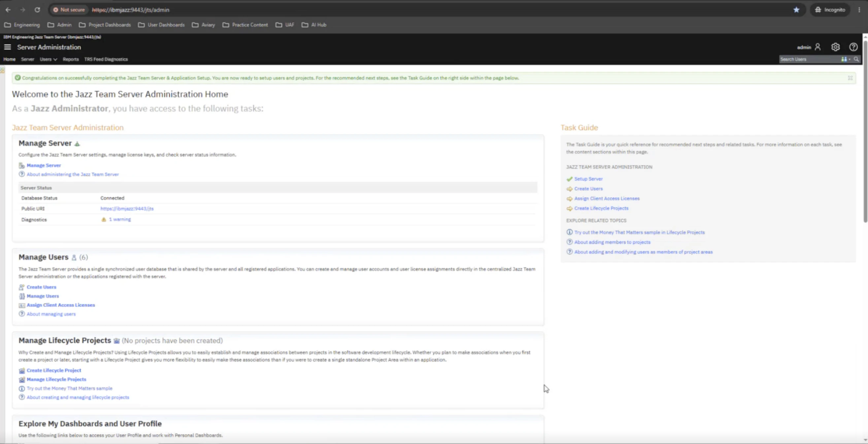Viewport: 868px width, 444px height.
Task: Expand the Users menu dropdown
Action: pyautogui.click(x=48, y=59)
